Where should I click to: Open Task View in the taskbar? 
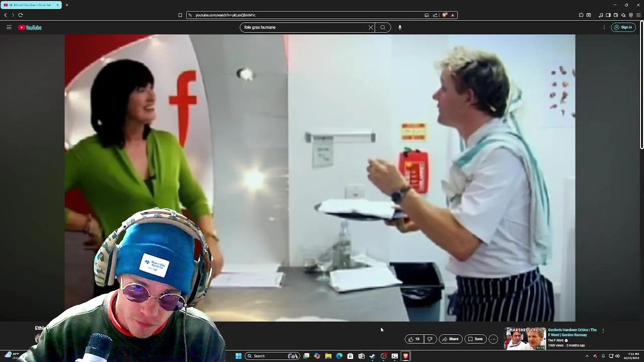pyautogui.click(x=306, y=356)
